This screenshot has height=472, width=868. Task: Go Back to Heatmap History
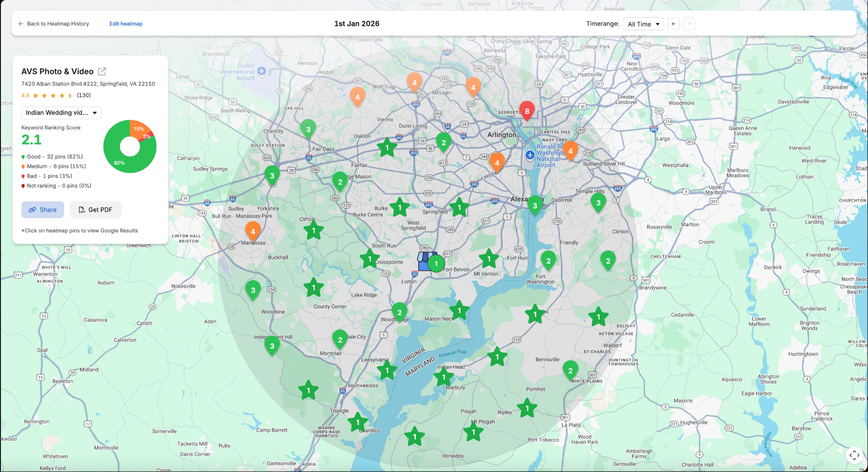click(x=58, y=24)
